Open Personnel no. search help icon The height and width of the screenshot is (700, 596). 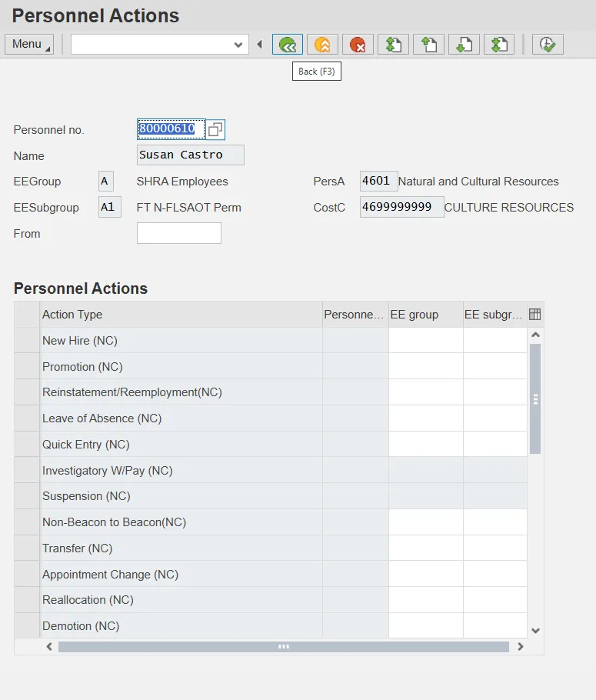[215, 129]
